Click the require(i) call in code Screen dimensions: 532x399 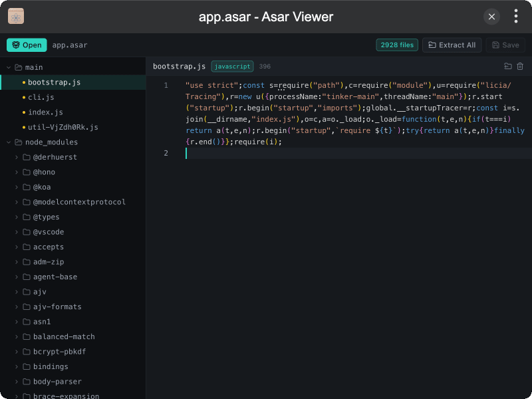[256, 142]
